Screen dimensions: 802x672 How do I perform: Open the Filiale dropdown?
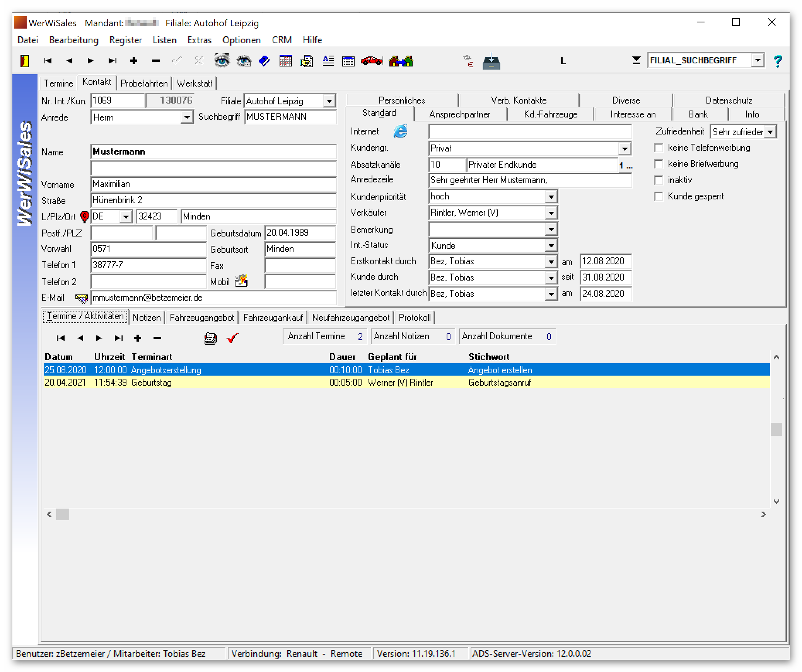coord(329,101)
